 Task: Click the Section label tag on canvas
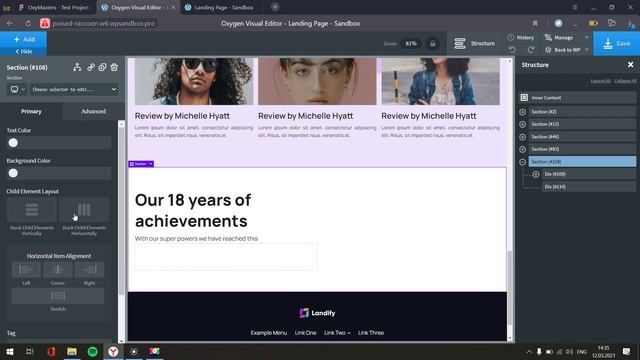[141, 164]
